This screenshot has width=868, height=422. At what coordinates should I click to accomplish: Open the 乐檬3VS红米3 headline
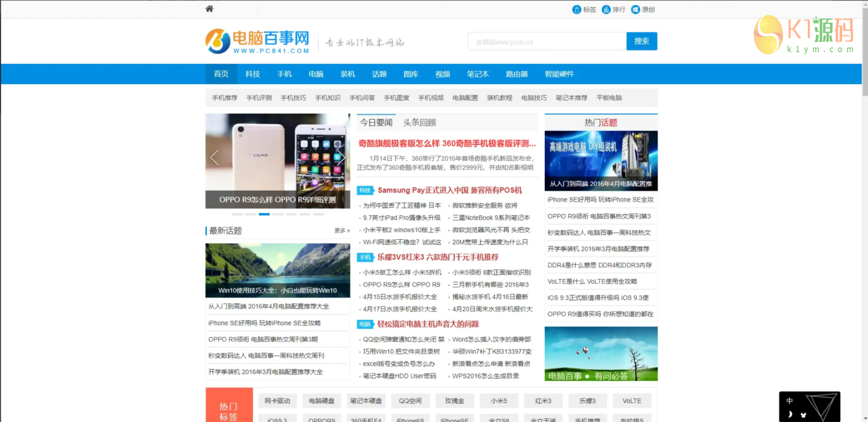pyautogui.click(x=437, y=257)
